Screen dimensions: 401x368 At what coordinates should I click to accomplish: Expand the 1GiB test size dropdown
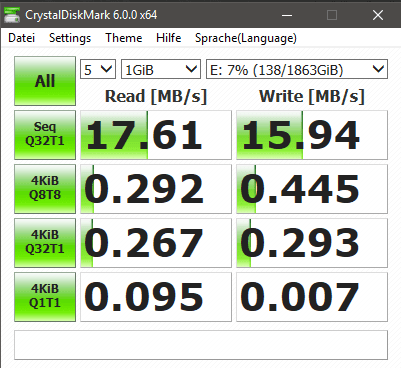(161, 69)
